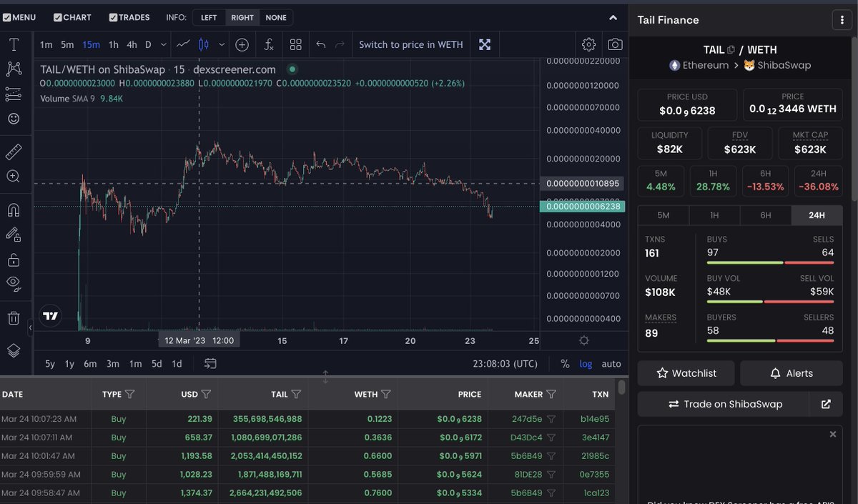
Task: Open candlestick chart type selector
Action: pos(203,44)
